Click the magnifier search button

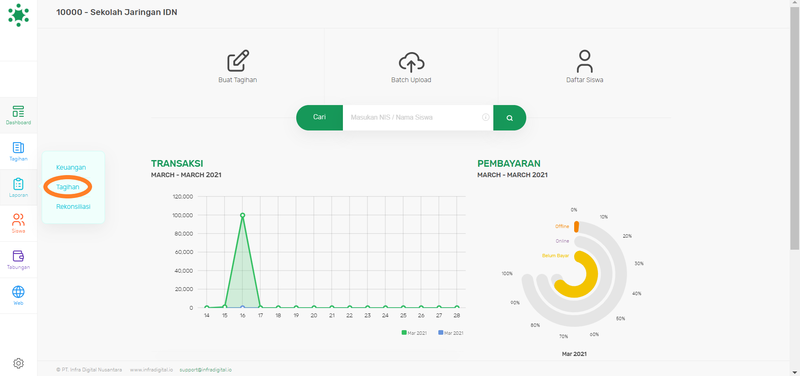point(510,118)
